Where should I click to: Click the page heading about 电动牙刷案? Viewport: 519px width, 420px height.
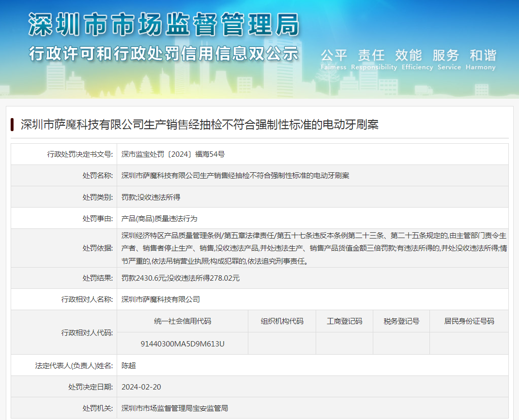tap(199, 125)
